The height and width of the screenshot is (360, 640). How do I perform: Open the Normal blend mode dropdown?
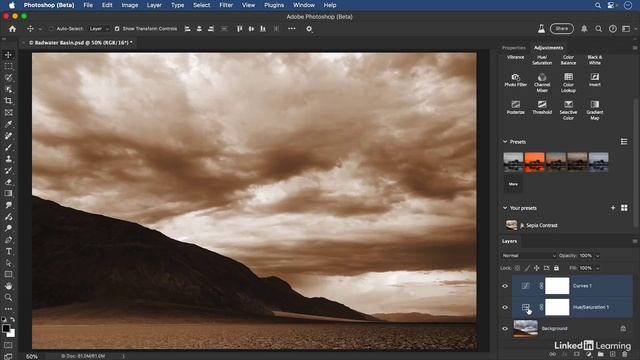529,256
